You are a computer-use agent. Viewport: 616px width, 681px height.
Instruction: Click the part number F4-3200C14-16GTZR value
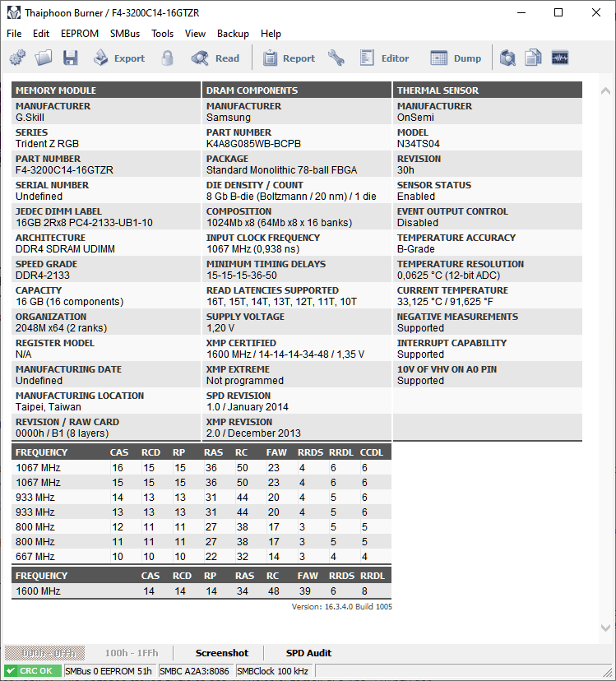tap(64, 169)
